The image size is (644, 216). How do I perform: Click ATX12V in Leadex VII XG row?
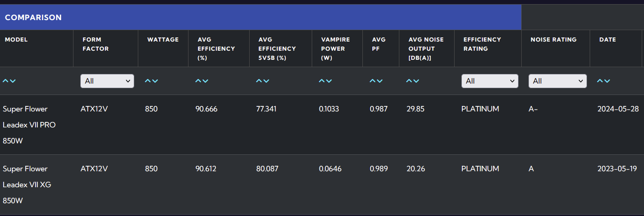[94, 169]
